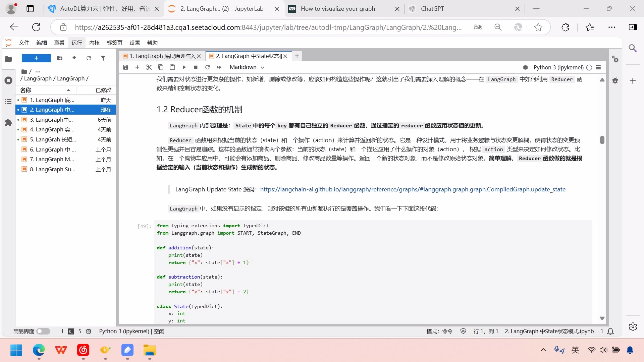Image resolution: width=644 pixels, height=362 pixels.
Task: Create a new folder in file browser
Action: click(x=60, y=58)
